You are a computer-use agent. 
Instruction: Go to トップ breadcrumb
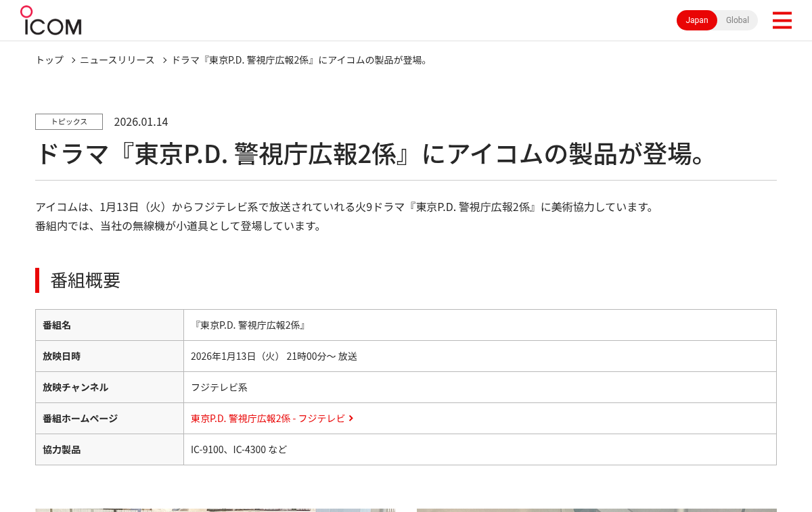(x=49, y=60)
